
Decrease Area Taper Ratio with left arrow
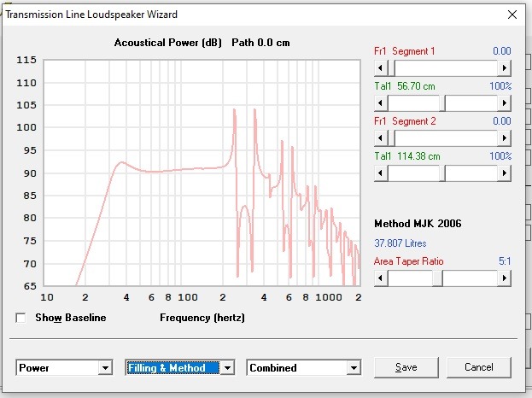(x=381, y=278)
